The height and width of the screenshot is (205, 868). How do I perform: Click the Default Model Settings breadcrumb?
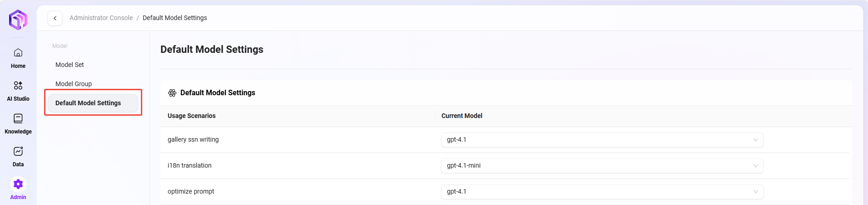(x=175, y=18)
